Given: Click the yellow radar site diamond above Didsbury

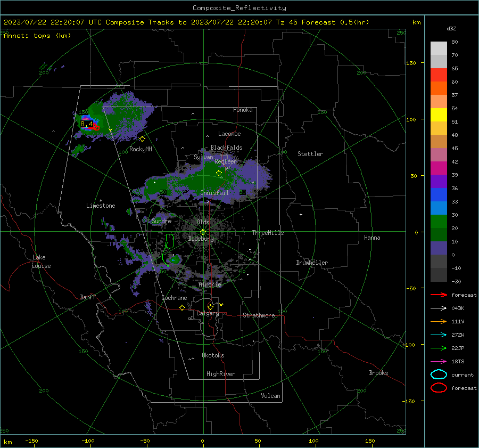Looking at the screenshot, I should click(x=203, y=232).
